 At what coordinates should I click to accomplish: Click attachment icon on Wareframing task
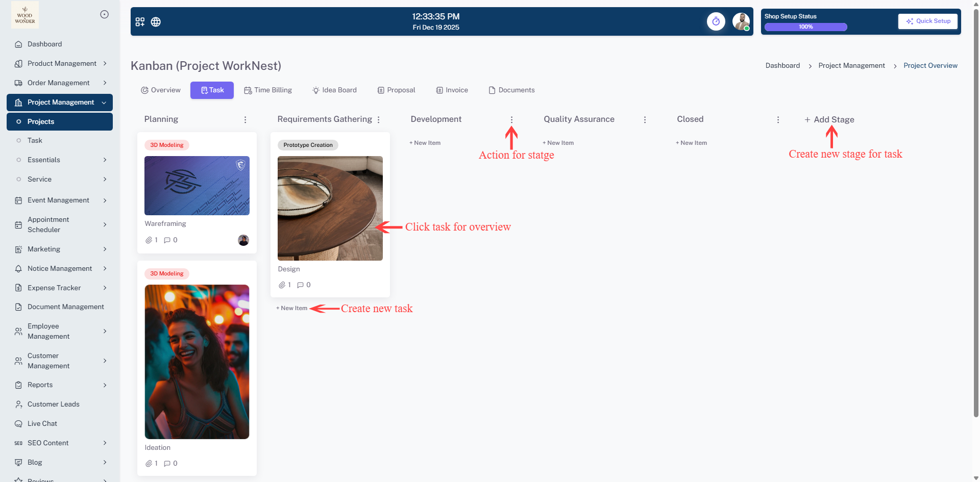tap(149, 240)
